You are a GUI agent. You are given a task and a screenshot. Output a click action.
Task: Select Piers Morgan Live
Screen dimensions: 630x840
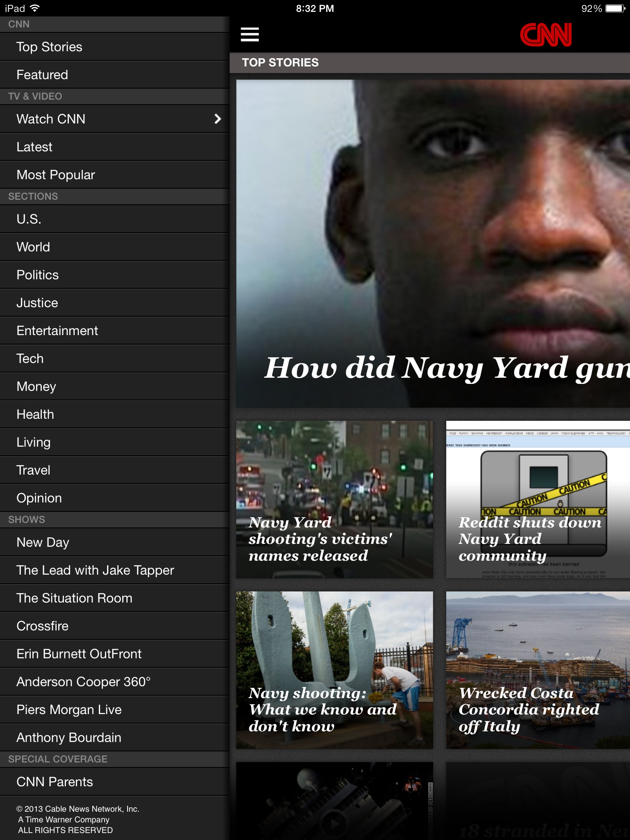(x=114, y=710)
